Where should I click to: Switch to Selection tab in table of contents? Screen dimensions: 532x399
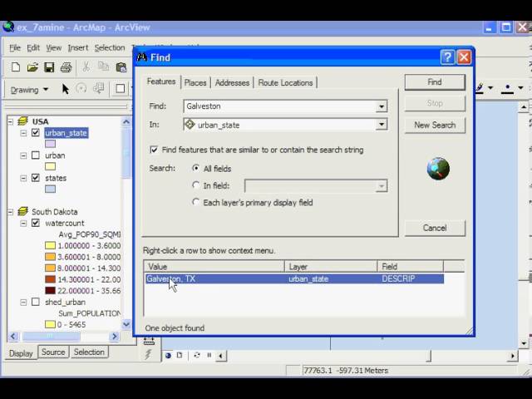pyautogui.click(x=89, y=352)
